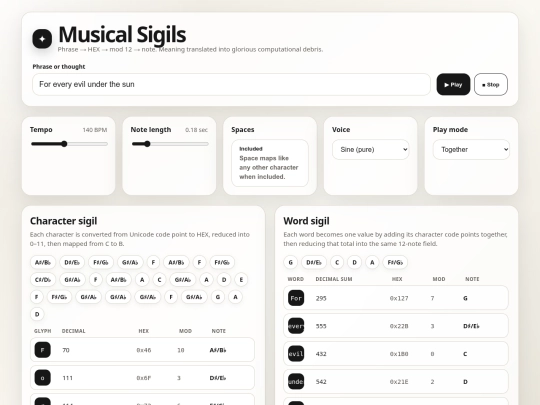Click the hex value 0x1B0

tap(399, 354)
